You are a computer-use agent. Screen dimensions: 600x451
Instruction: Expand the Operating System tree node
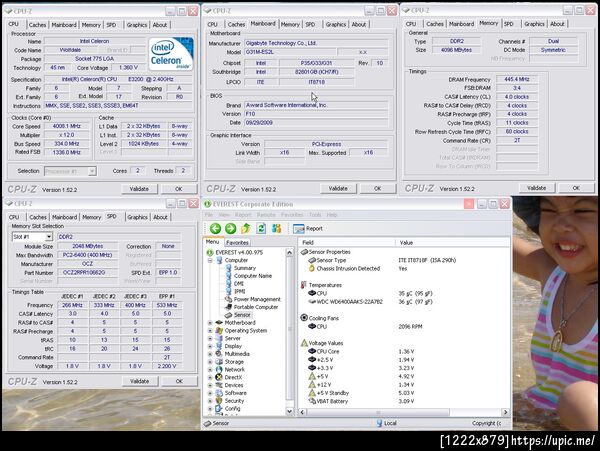click(210, 331)
